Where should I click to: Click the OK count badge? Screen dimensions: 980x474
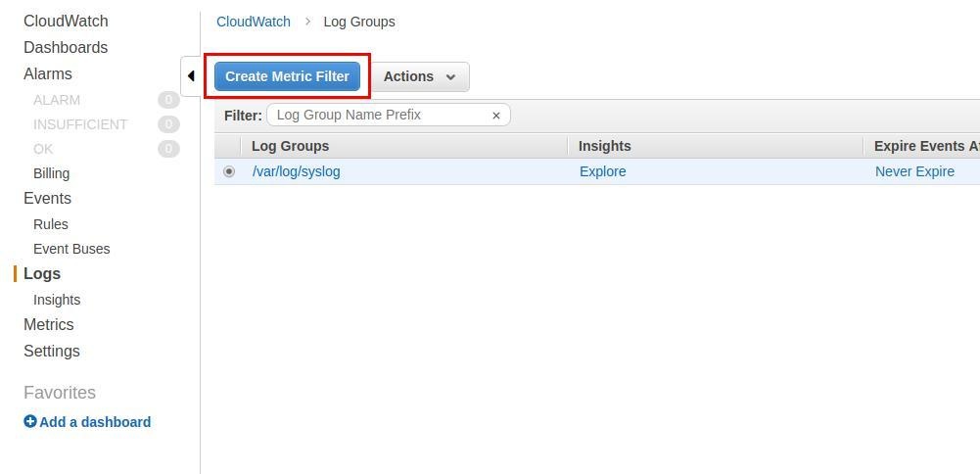coord(168,149)
